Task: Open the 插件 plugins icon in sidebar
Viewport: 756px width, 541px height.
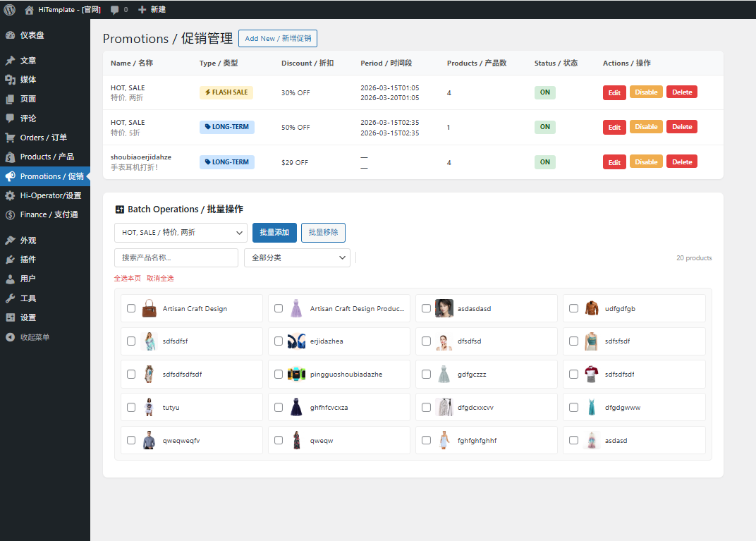Action: (x=10, y=260)
